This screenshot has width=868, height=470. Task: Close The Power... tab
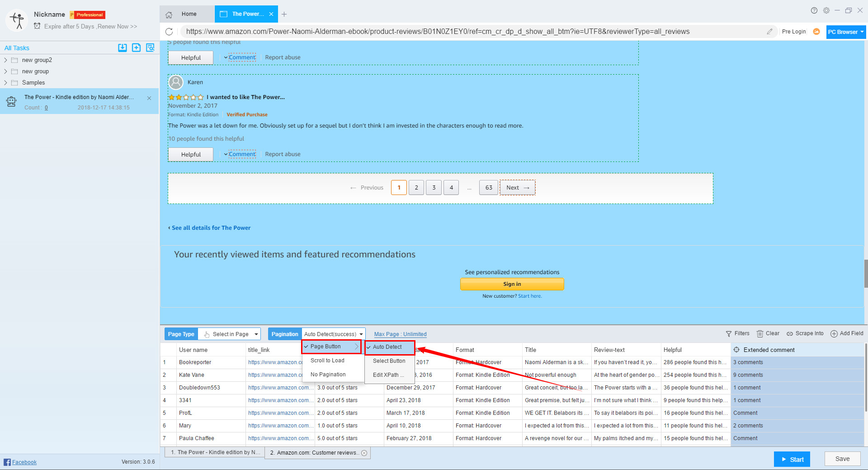[271, 14]
